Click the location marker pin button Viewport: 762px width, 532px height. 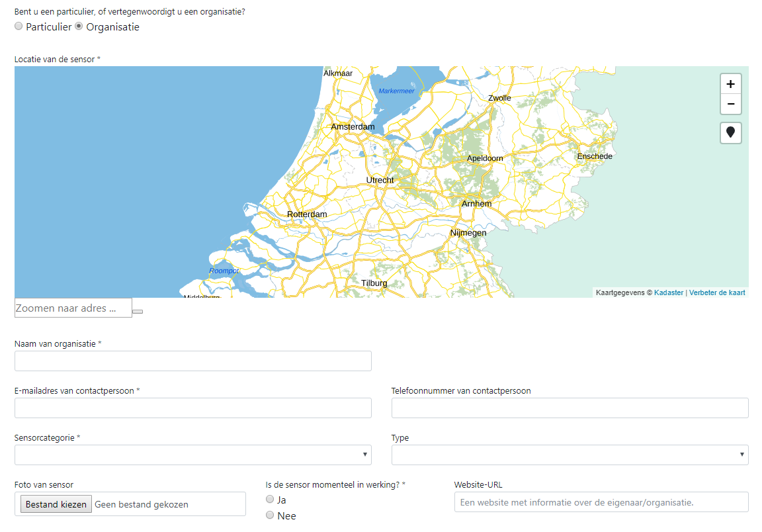coord(730,133)
